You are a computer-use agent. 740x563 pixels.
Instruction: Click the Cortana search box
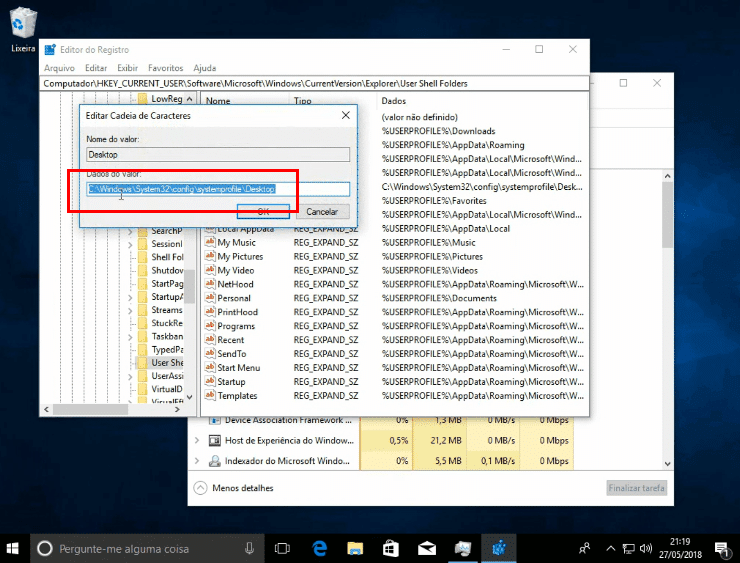[x=147, y=548]
